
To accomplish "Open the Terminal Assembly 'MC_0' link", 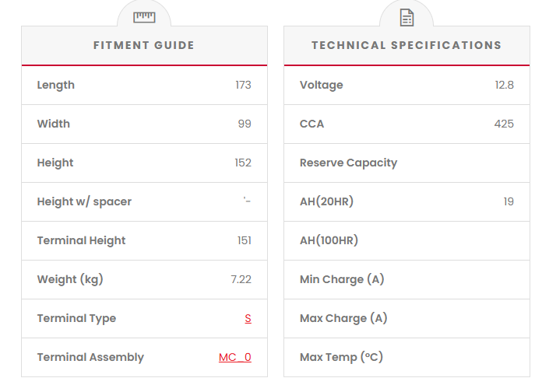I will [x=234, y=357].
